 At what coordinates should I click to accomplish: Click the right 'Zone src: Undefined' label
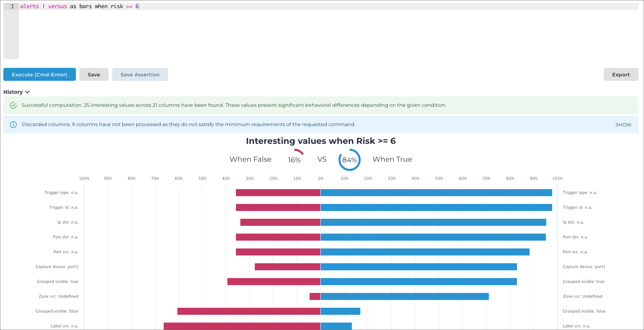(583, 296)
